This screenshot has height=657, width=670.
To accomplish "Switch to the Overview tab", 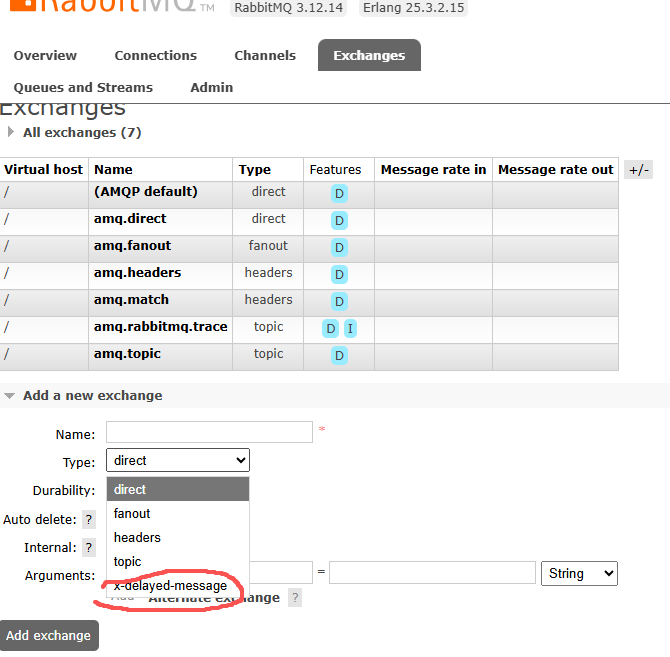I will [x=45, y=56].
